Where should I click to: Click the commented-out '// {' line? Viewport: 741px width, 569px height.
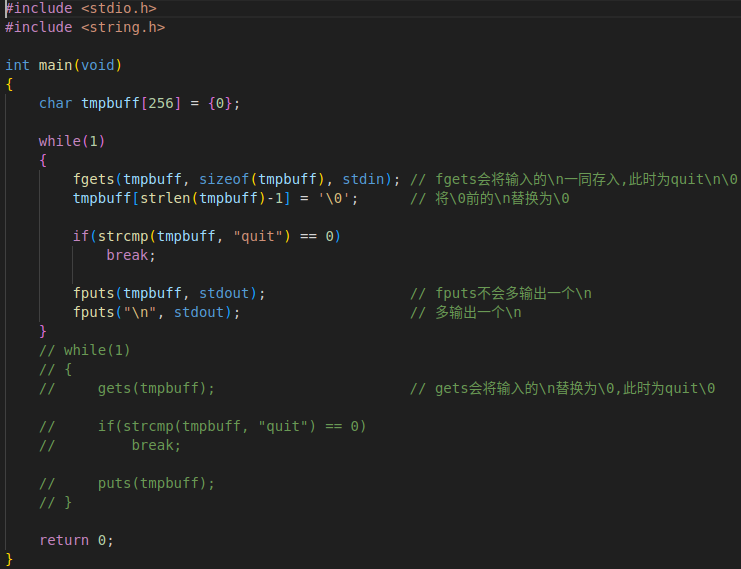(x=55, y=369)
